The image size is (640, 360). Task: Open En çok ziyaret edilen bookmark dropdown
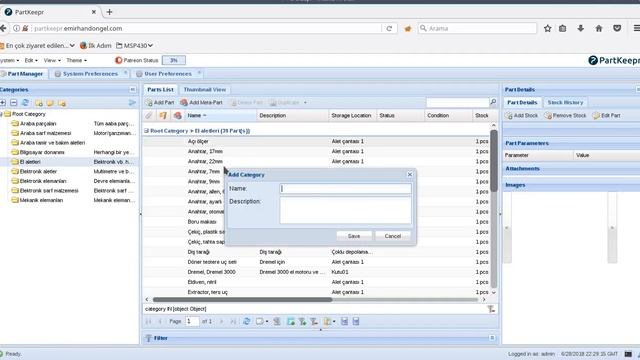38,45
